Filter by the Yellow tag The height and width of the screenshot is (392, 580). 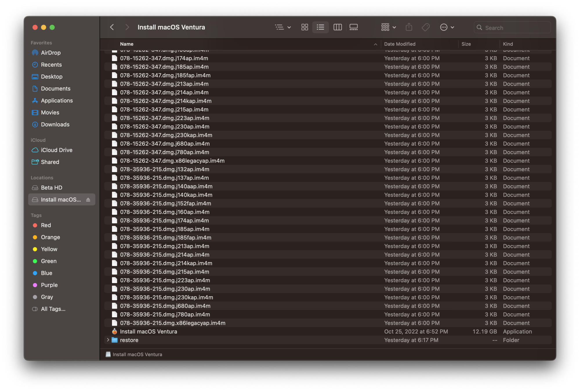pos(61,249)
